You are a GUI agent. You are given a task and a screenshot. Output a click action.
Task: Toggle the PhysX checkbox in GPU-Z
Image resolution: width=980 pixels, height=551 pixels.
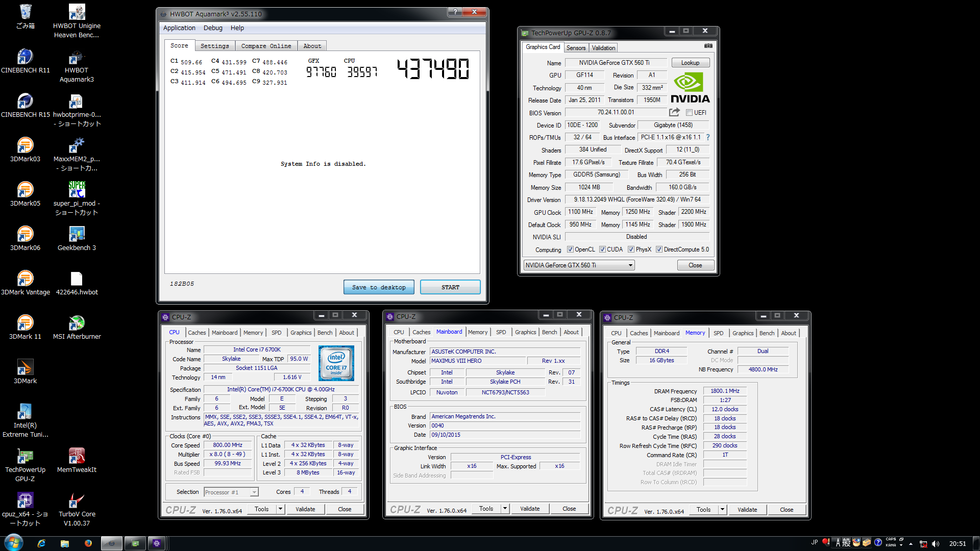pyautogui.click(x=631, y=249)
